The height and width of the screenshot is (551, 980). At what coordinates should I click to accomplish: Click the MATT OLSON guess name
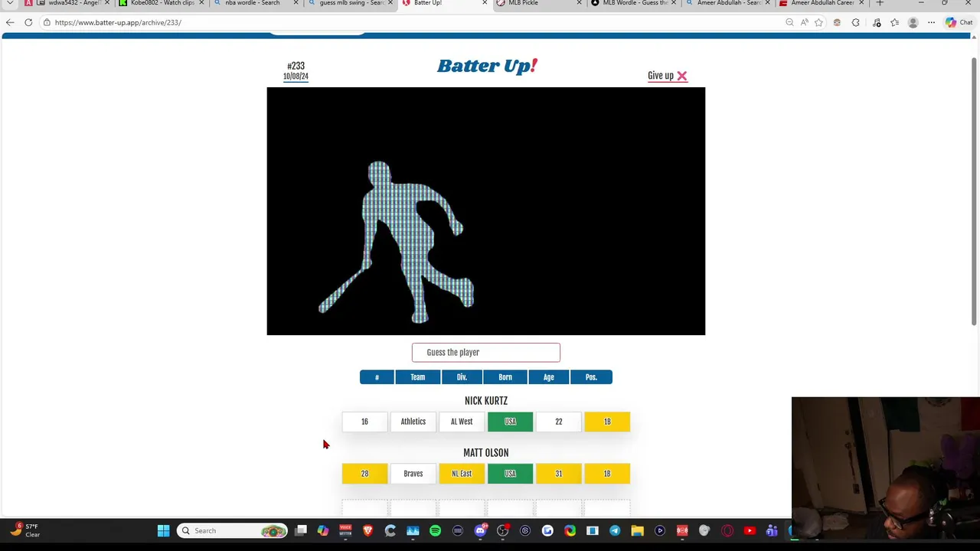pyautogui.click(x=486, y=453)
